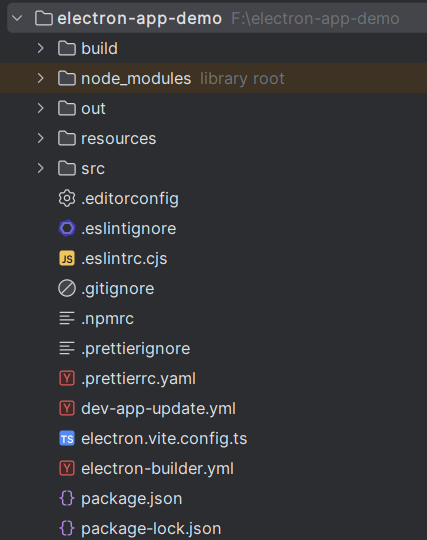Expand the node_modules library root folder
427x540 pixels.
(41, 78)
